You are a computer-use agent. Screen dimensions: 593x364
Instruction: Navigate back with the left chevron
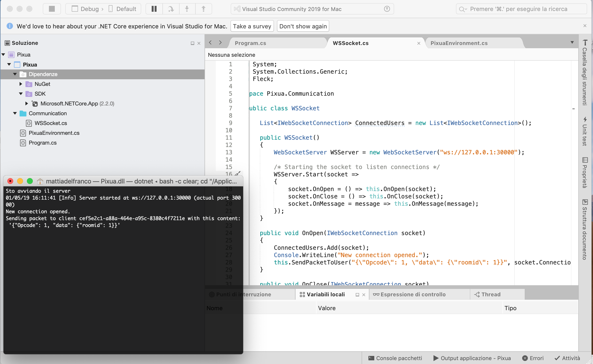point(210,43)
